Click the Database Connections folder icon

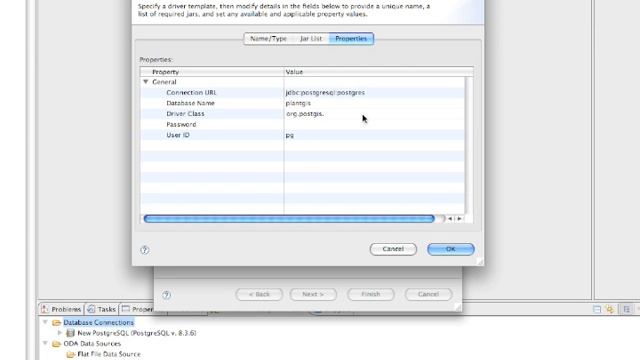[x=56, y=322]
